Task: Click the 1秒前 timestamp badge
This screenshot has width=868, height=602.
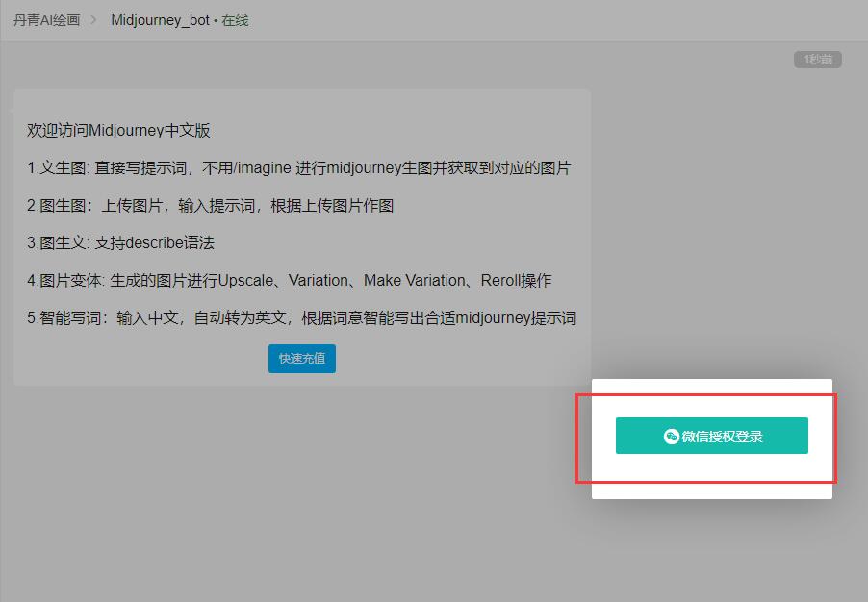Action: [x=817, y=60]
